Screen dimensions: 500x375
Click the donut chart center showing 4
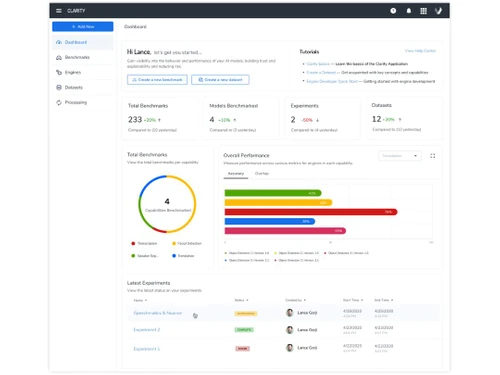[167, 201]
